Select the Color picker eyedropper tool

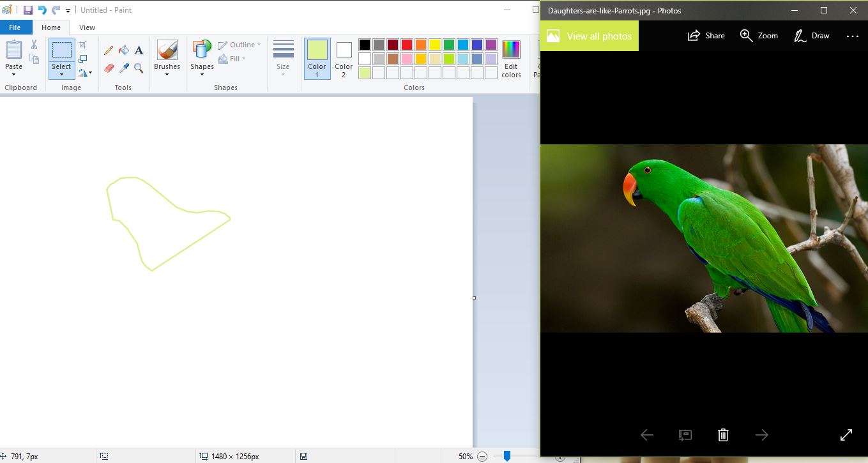click(124, 68)
